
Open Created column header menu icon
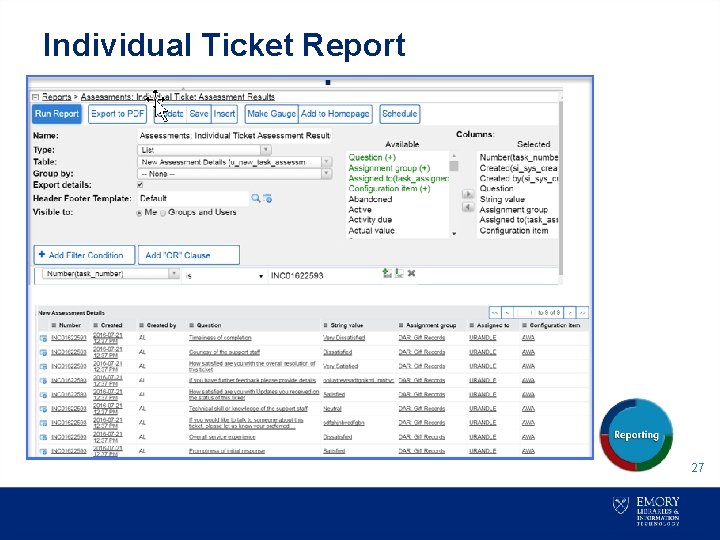click(96, 326)
